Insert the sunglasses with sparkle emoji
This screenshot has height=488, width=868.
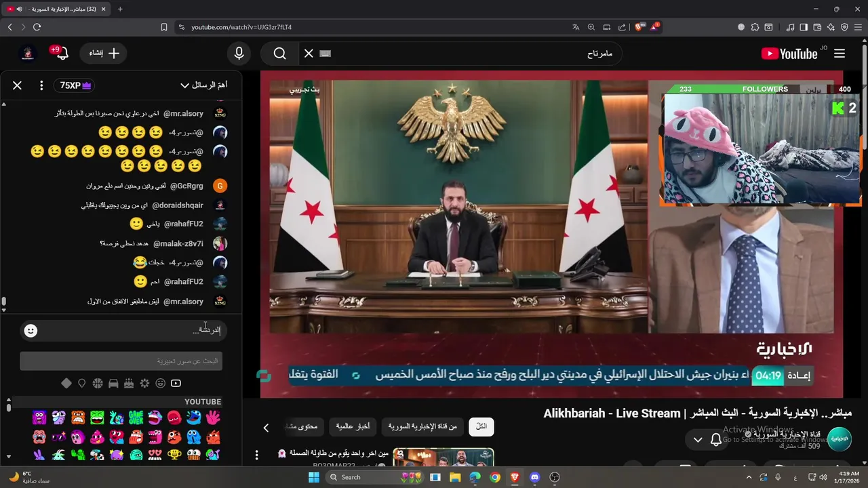[x=58, y=436]
